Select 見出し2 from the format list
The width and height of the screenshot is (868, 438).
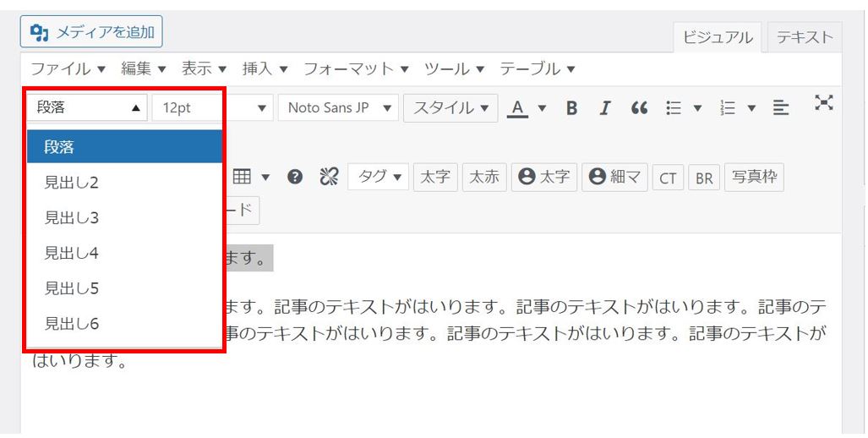click(72, 183)
